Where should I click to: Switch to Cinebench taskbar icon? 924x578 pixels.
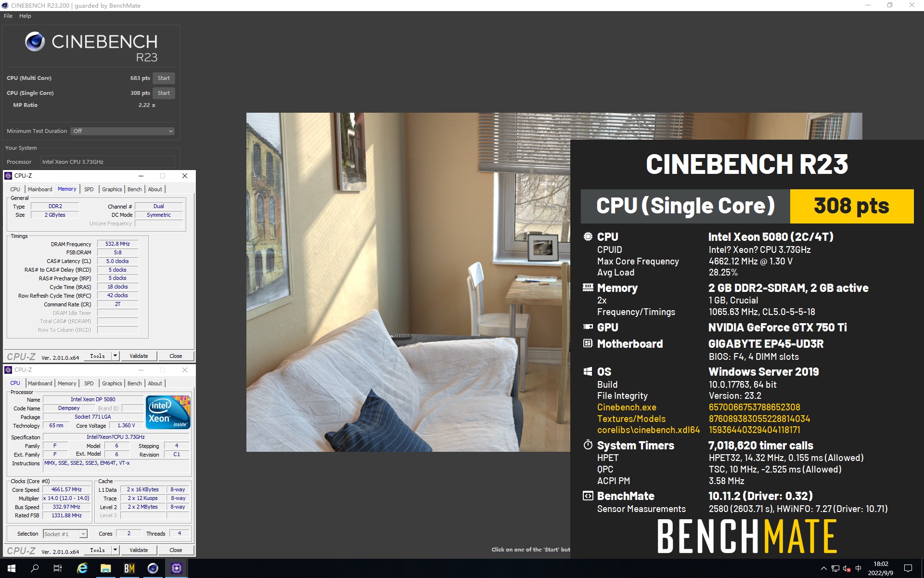pos(153,568)
